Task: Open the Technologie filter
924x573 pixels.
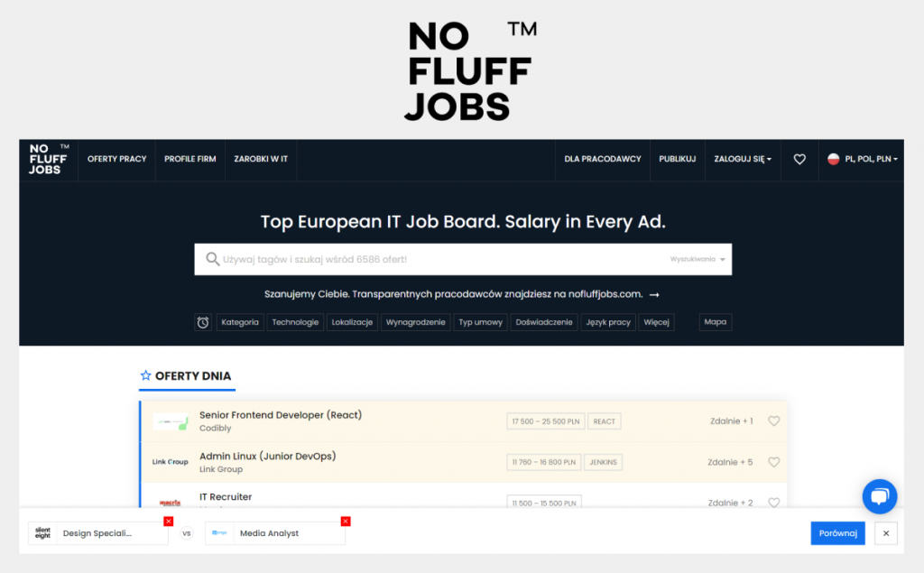Action: coord(295,322)
